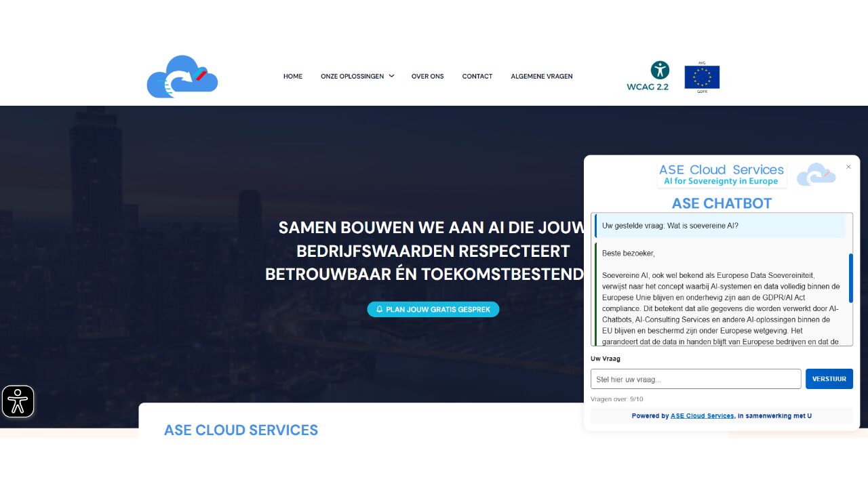Click the cloud logo in chatbot header
Viewport: 868px width, 488px height.
816,174
